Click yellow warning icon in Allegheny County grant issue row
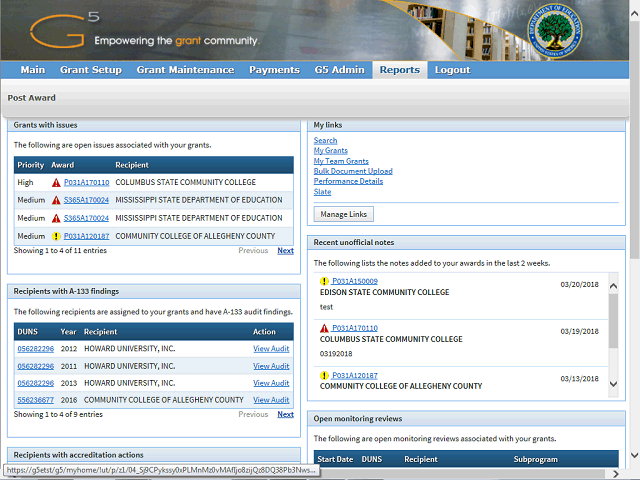Image resolution: width=640 pixels, height=480 pixels. tap(56, 236)
